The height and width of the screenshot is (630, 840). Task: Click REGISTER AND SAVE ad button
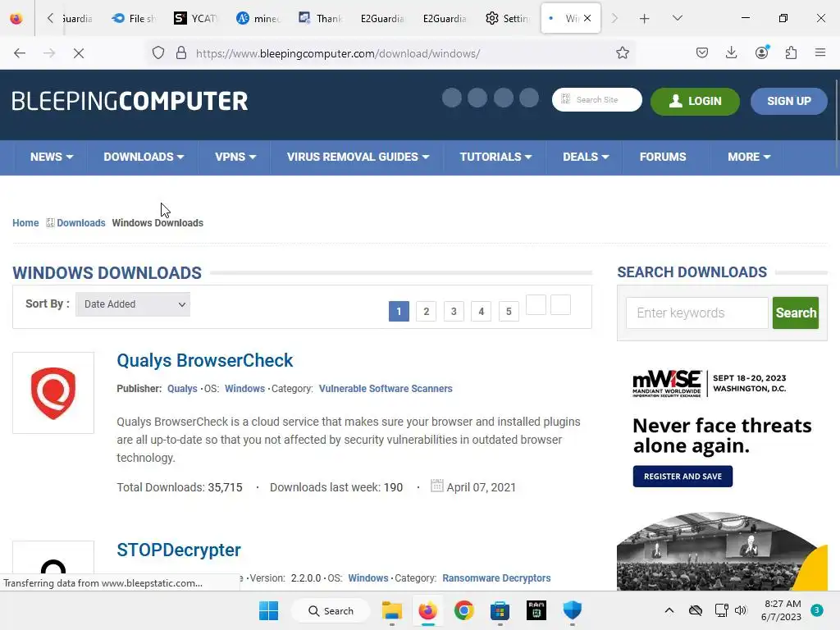682,477
